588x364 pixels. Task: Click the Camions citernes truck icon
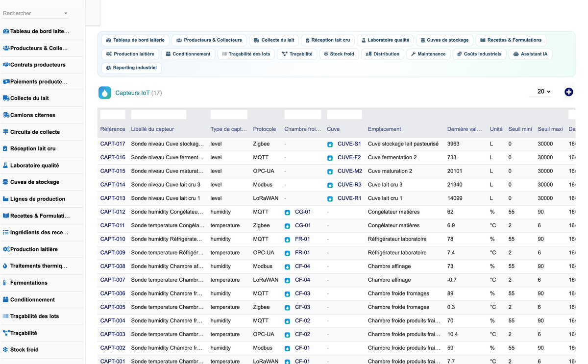(6, 115)
